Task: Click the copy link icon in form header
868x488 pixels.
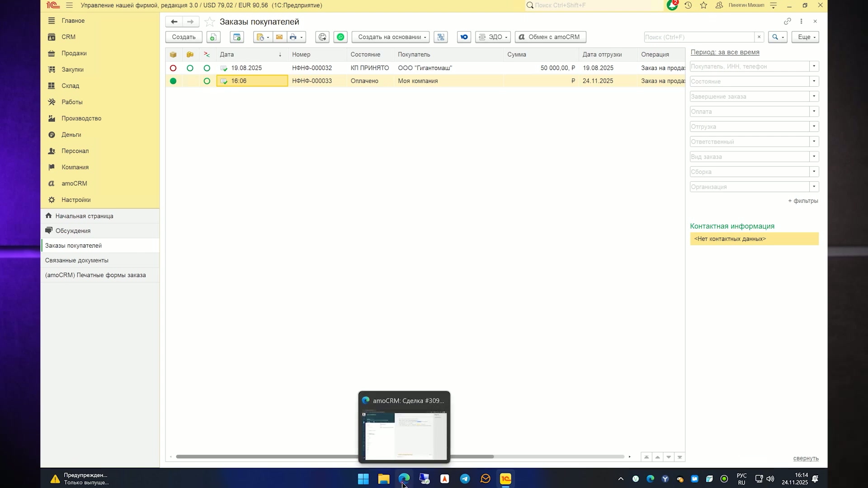Action: [x=787, y=21]
